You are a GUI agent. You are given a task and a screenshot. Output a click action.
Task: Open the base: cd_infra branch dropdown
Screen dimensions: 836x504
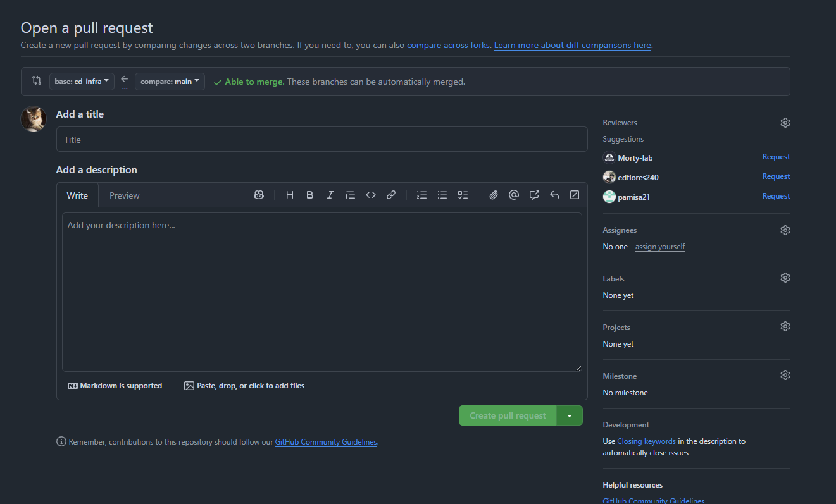(82, 81)
